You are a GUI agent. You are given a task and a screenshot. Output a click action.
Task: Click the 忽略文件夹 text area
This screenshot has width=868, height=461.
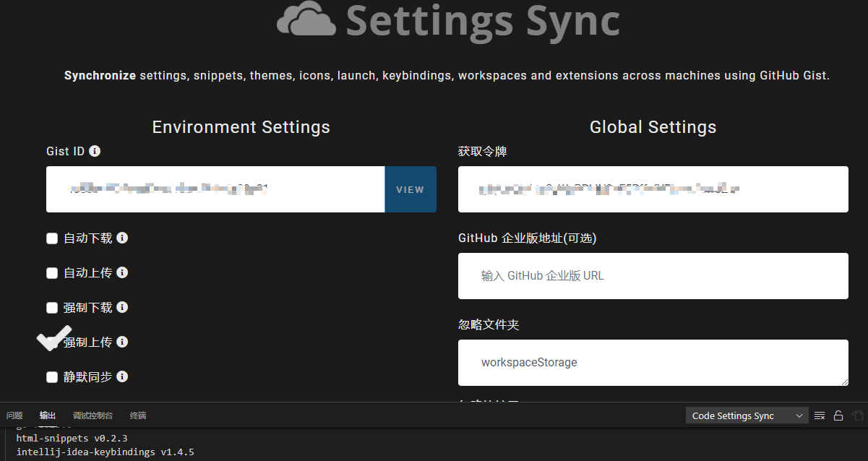(x=653, y=363)
